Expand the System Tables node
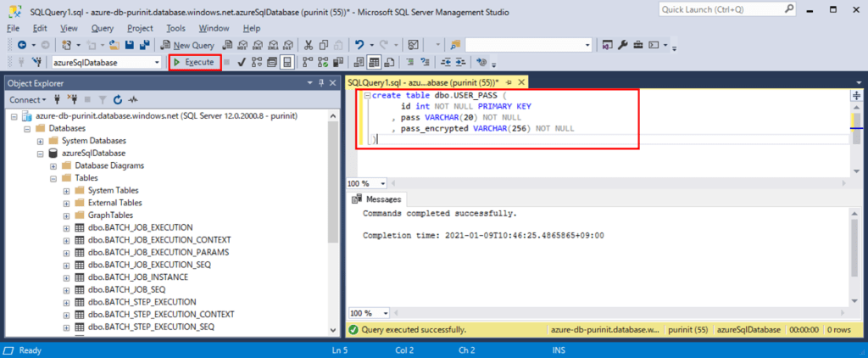The height and width of the screenshot is (358, 868). coord(67,190)
